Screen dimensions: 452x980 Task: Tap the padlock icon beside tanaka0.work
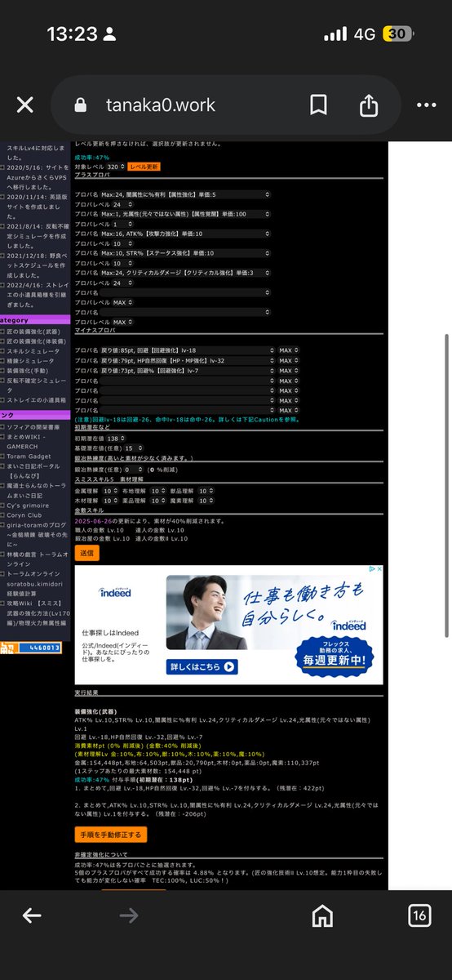click(x=80, y=105)
